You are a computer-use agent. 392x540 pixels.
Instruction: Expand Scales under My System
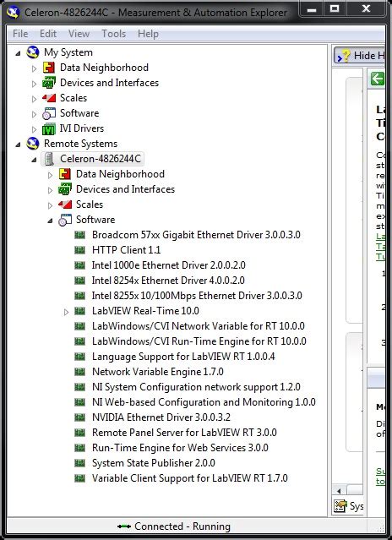point(34,99)
